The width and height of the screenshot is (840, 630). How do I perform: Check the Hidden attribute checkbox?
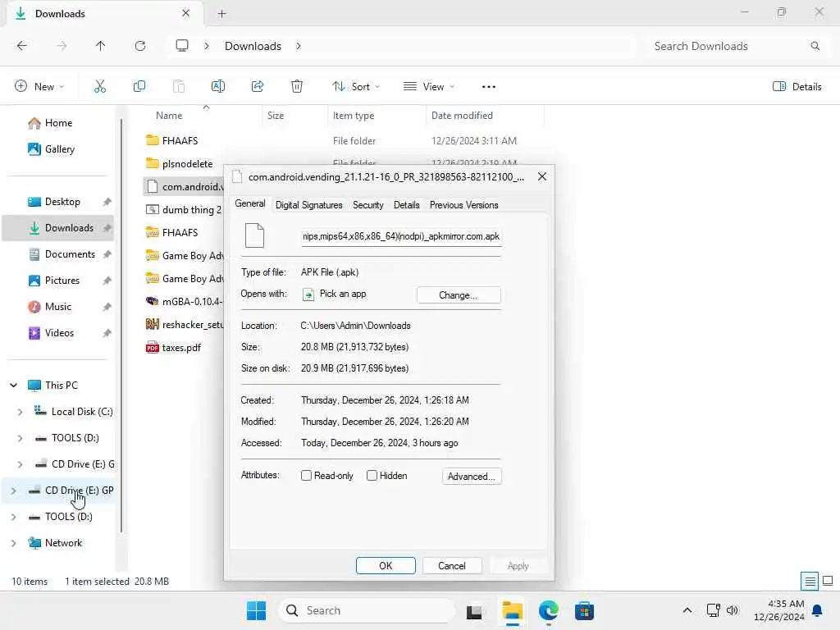[x=372, y=476]
